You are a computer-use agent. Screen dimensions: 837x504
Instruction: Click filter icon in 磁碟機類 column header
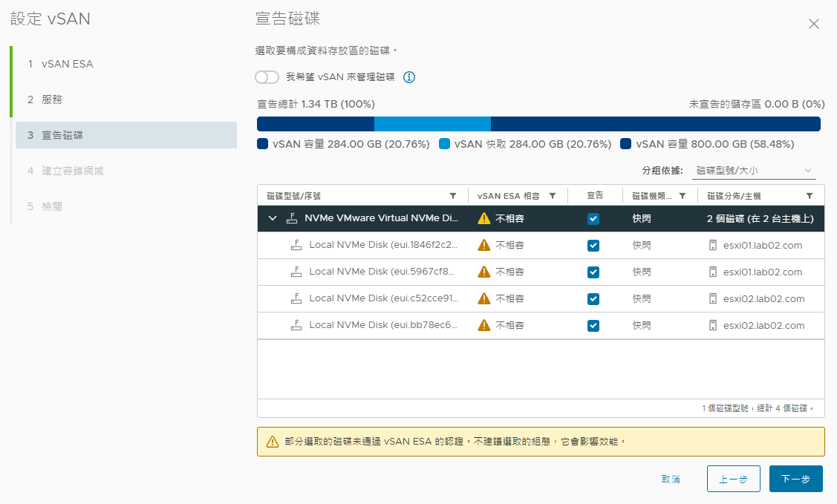pos(683,196)
